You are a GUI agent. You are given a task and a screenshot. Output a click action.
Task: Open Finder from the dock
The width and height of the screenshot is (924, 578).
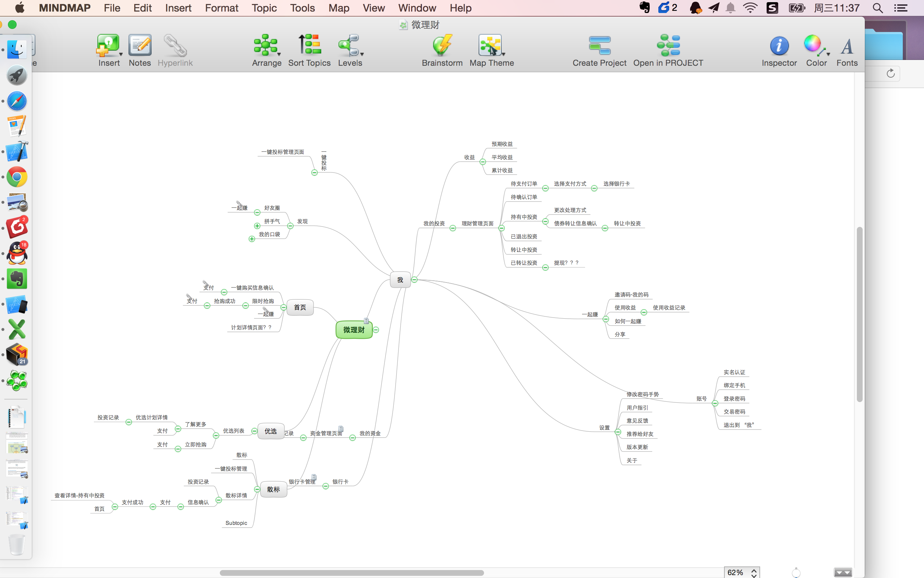pos(17,50)
